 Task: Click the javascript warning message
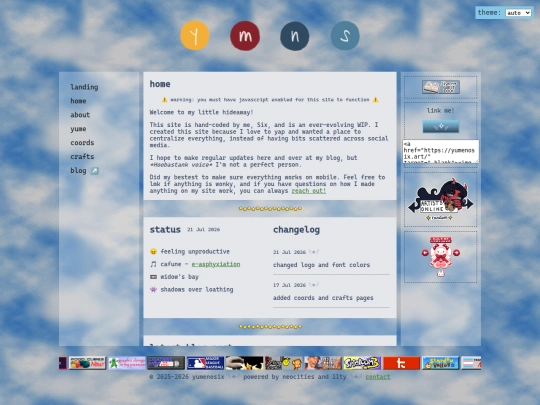coord(270,100)
